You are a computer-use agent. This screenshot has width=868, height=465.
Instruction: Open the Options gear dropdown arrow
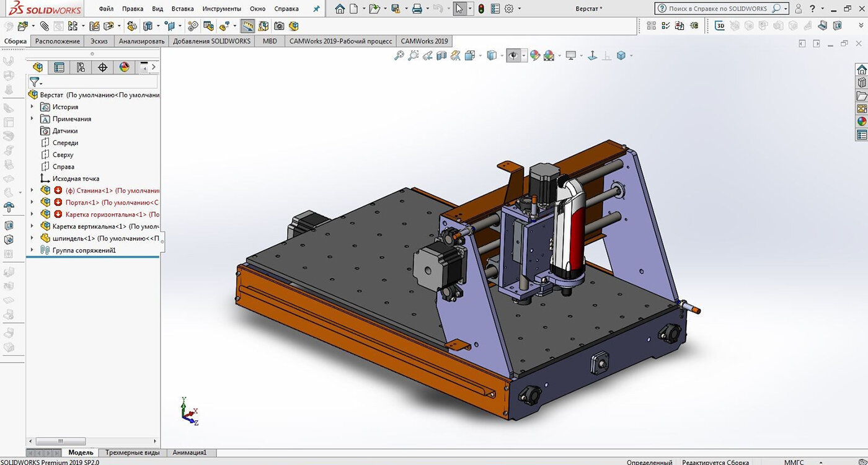[x=520, y=9]
